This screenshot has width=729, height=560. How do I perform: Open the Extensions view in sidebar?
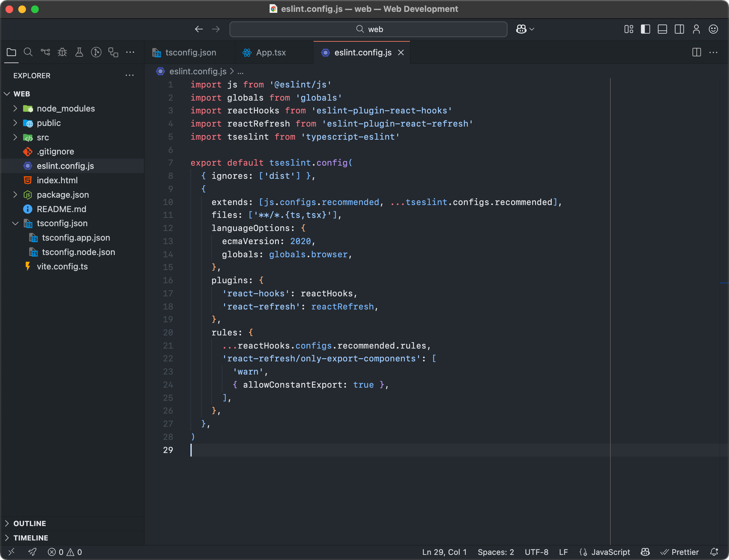pos(113,52)
